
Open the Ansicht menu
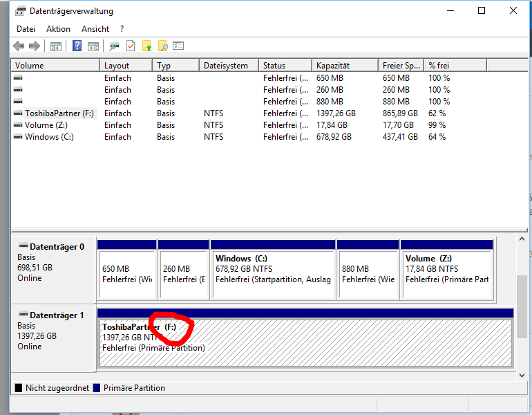[95, 29]
